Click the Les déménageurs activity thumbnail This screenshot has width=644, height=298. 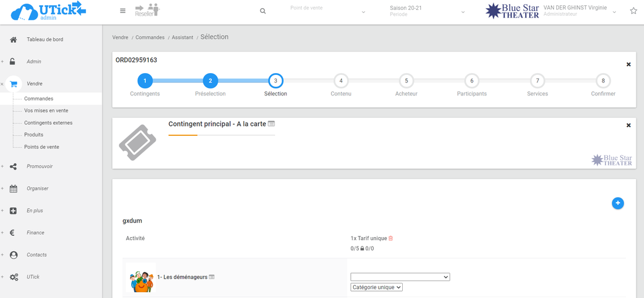(141, 278)
